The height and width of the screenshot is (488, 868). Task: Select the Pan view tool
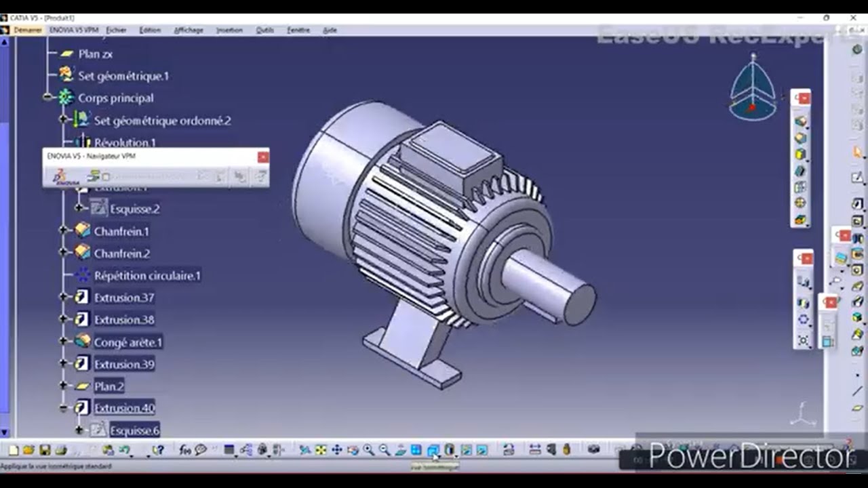pyautogui.click(x=337, y=449)
